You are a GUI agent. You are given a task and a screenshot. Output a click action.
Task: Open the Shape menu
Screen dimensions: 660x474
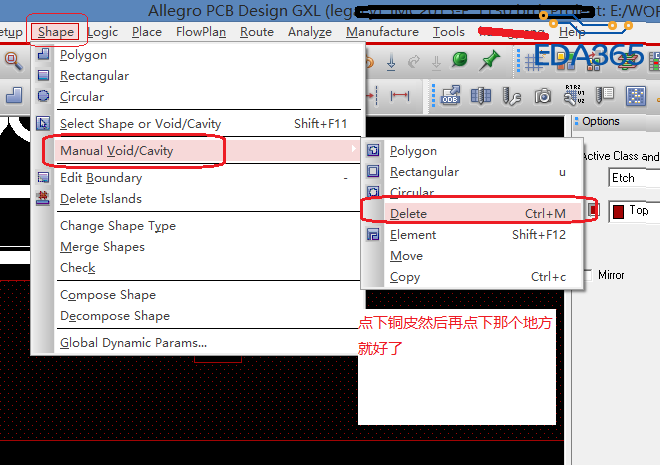pyautogui.click(x=56, y=32)
